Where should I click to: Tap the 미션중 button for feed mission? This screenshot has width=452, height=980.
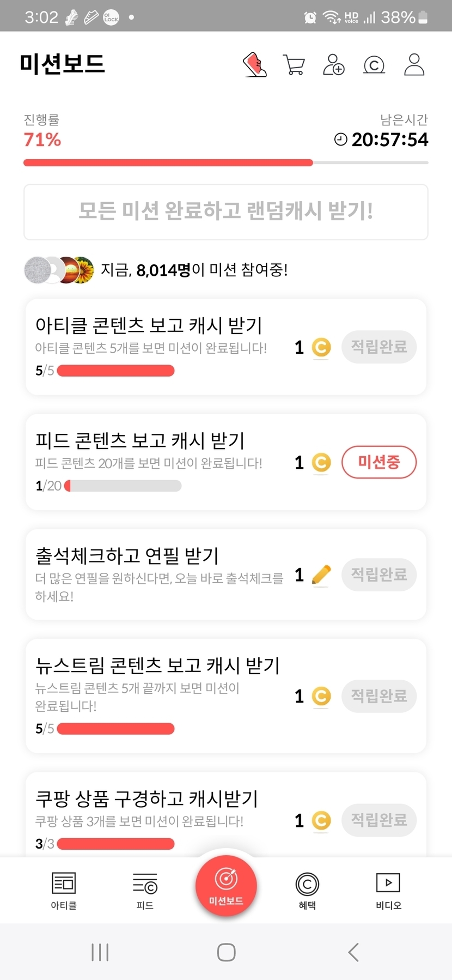379,463
